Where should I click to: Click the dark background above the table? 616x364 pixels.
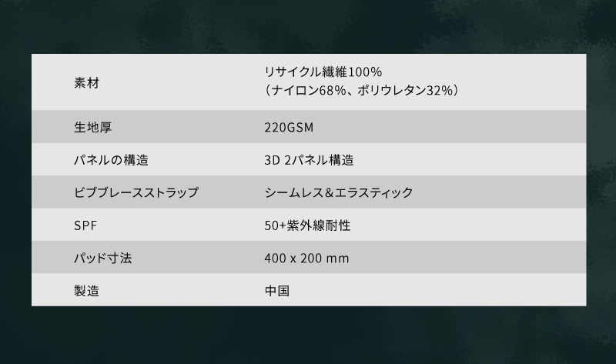[308, 27]
